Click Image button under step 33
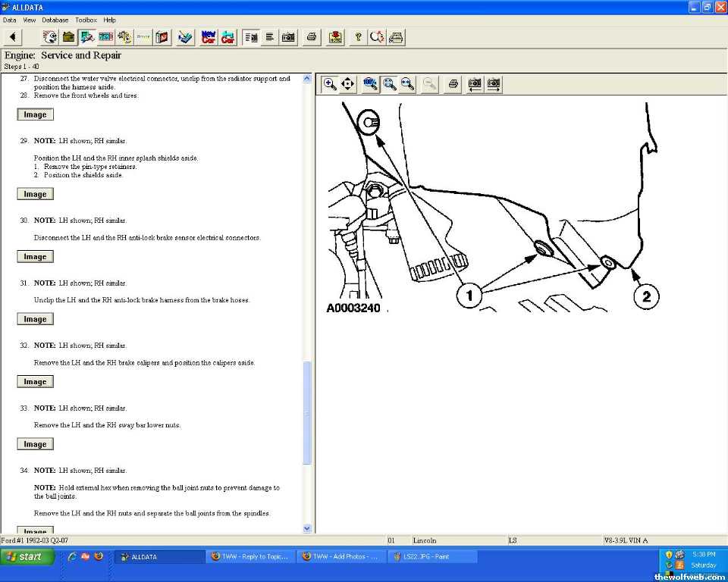 click(x=35, y=444)
